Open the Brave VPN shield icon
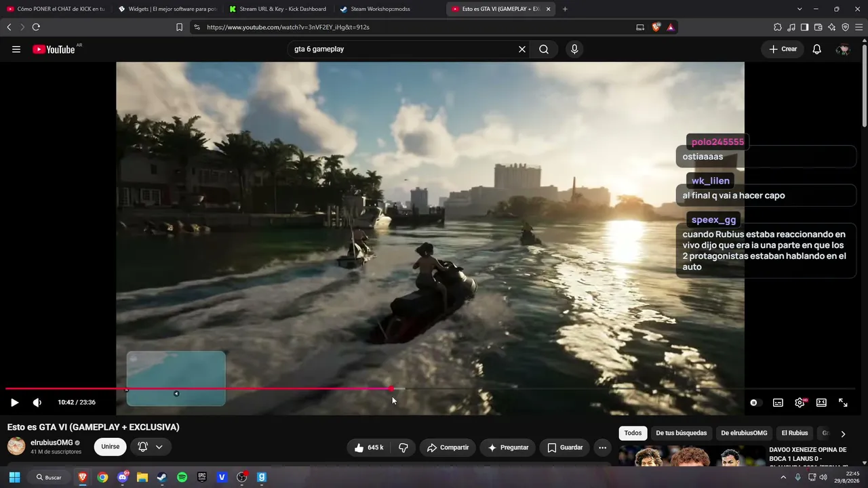This screenshot has height=488, width=868. tap(845, 27)
